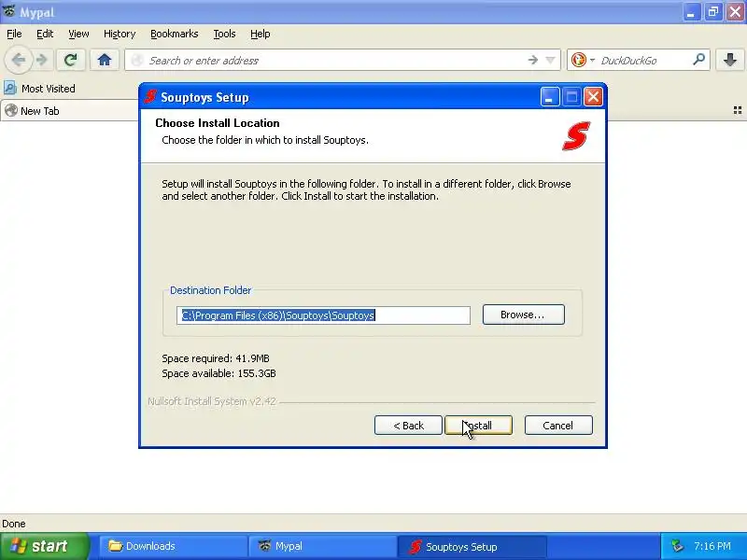Open the View menu in Mypal
This screenshot has height=560, width=747.
(x=78, y=34)
